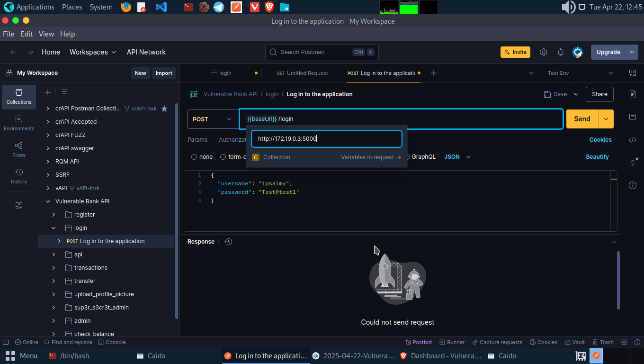Open the Collections sidebar tab
This screenshot has height=364, width=644.
pos(19,97)
